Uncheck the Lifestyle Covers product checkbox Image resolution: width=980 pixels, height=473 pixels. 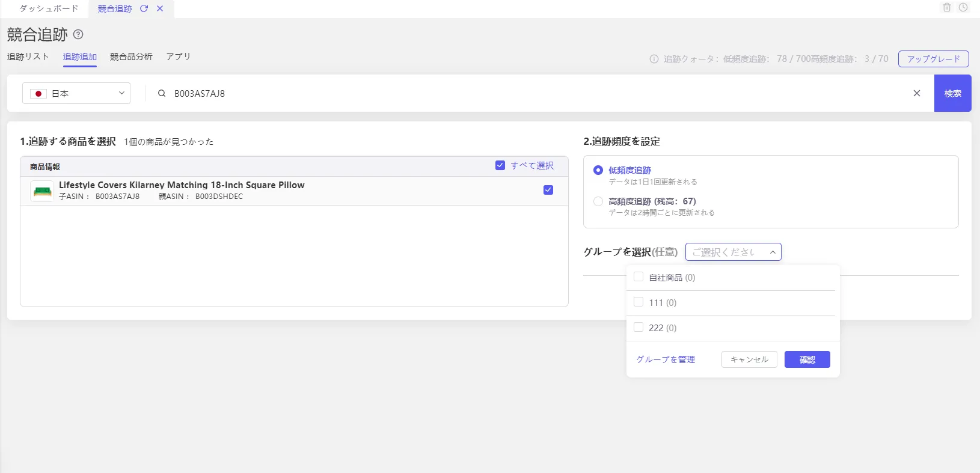point(548,190)
